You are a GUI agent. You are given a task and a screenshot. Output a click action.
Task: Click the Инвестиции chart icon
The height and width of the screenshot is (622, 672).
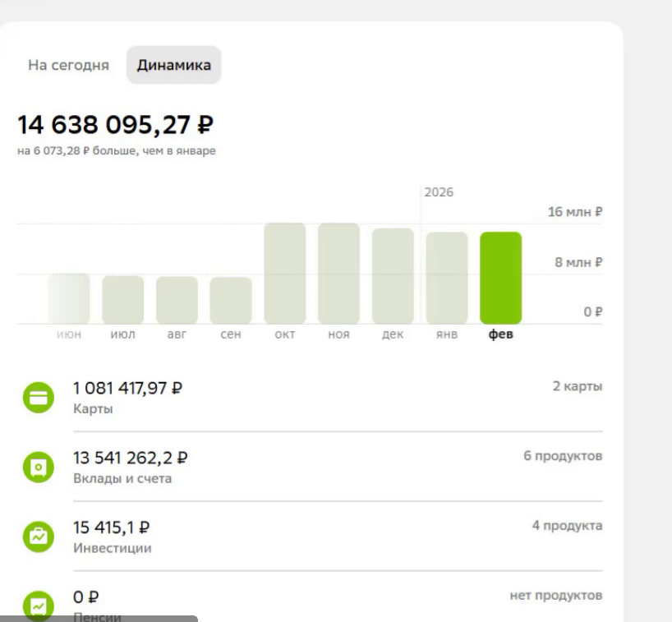pyautogui.click(x=38, y=537)
